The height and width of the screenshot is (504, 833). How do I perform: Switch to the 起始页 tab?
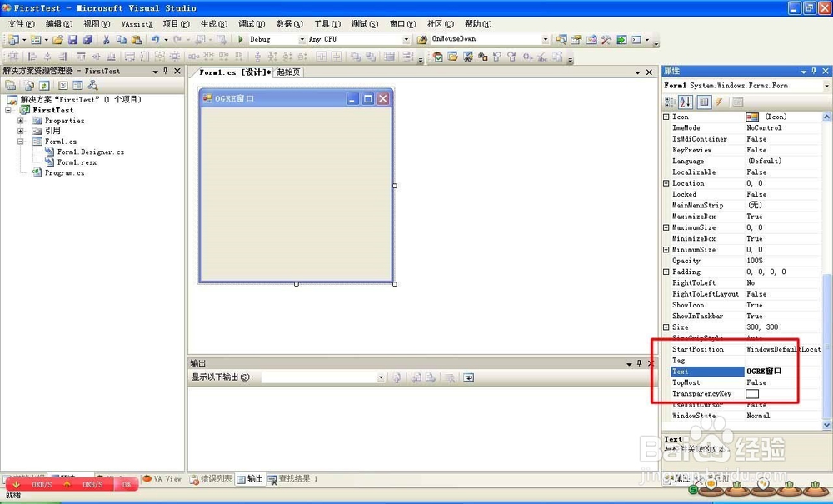288,72
